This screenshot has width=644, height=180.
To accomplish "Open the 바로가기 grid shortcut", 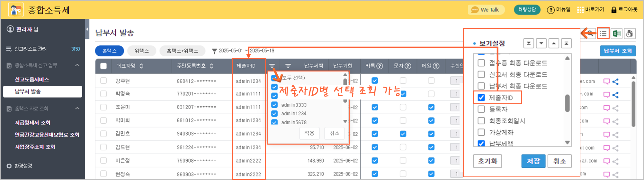I will (580, 10).
